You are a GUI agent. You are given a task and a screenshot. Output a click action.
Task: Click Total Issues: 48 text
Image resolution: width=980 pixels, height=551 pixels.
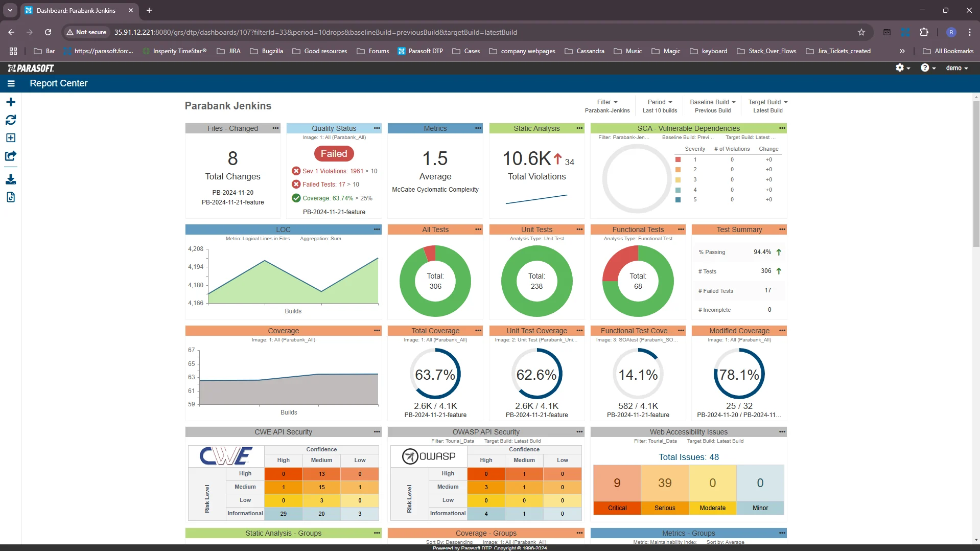coord(689,457)
